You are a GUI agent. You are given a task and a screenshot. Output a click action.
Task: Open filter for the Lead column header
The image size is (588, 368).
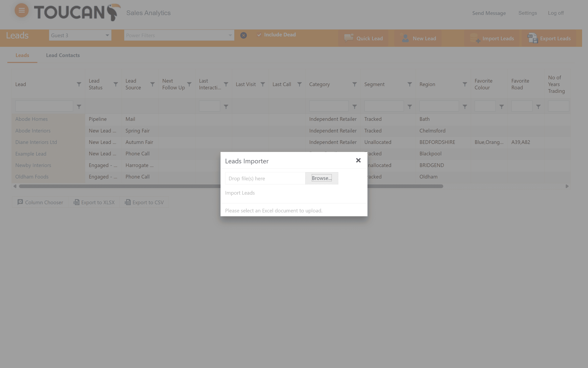coord(79,84)
